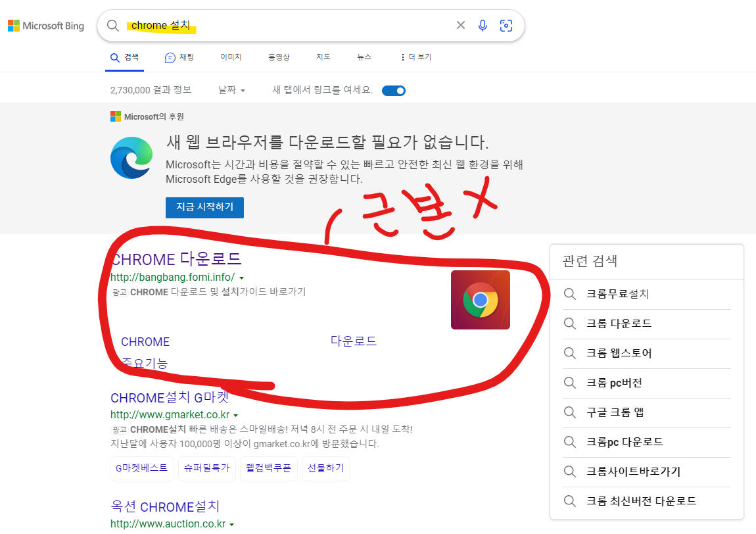Click the Microsoft Edge logo
756x534 pixels.
coord(131,158)
